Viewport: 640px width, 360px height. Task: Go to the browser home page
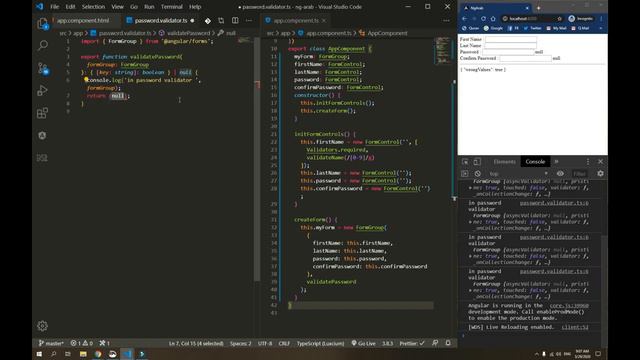(x=493, y=19)
